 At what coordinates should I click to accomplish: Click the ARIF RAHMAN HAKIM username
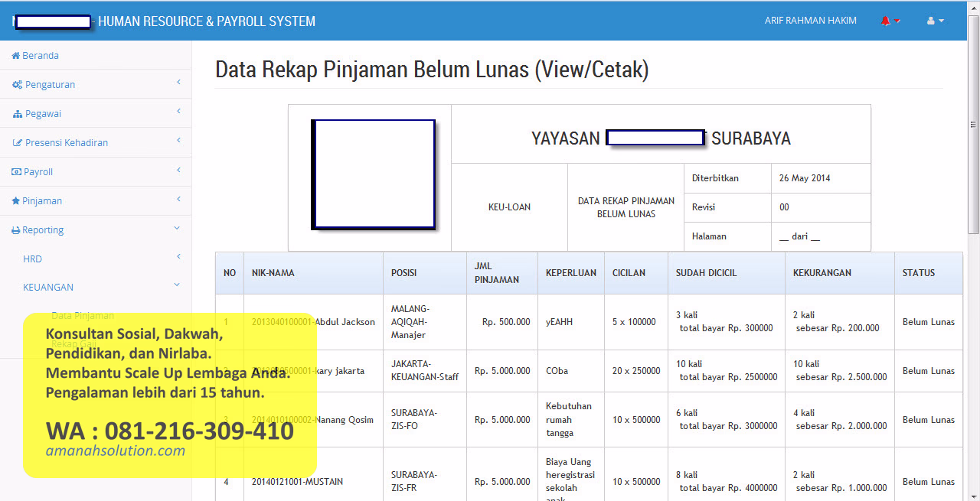[x=811, y=21]
